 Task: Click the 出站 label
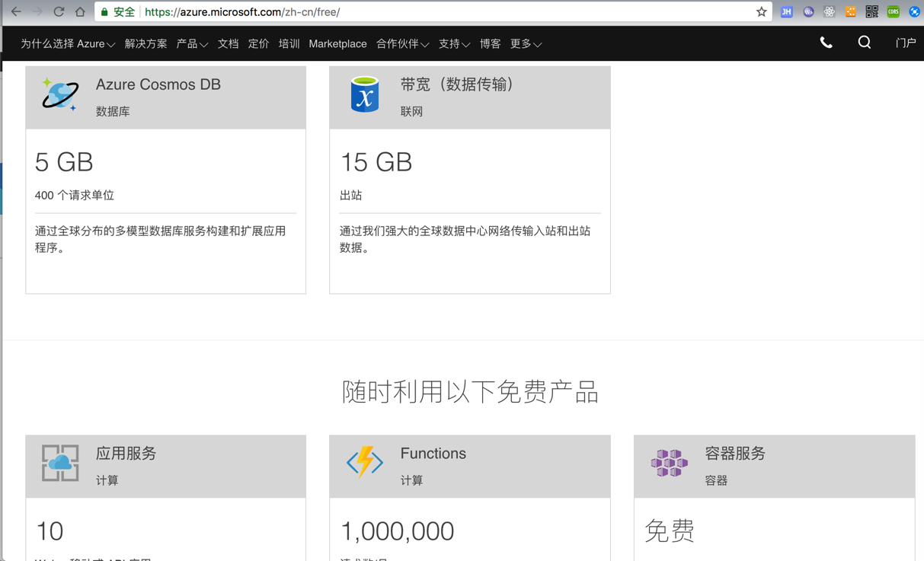coord(350,196)
